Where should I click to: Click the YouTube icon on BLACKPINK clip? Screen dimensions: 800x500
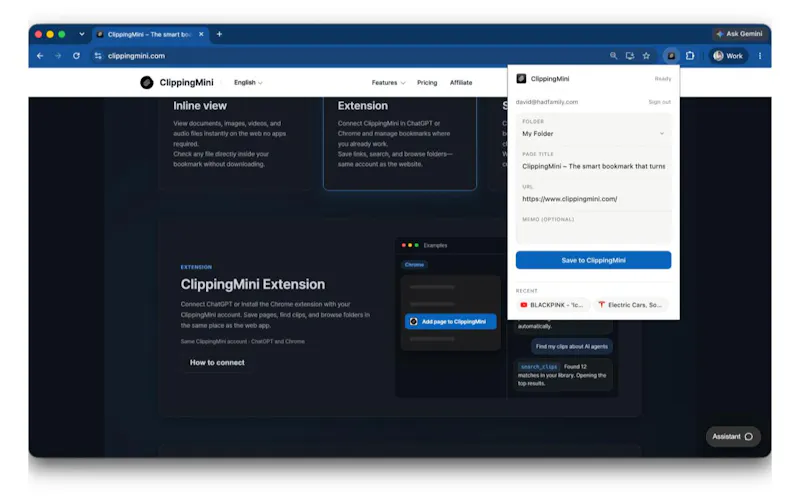click(x=523, y=305)
